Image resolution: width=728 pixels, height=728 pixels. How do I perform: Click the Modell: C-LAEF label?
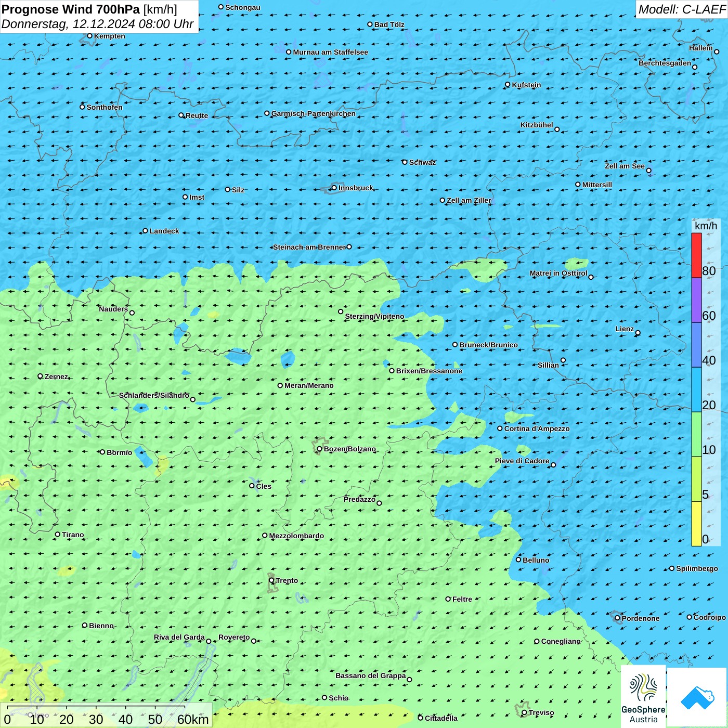pos(681,9)
